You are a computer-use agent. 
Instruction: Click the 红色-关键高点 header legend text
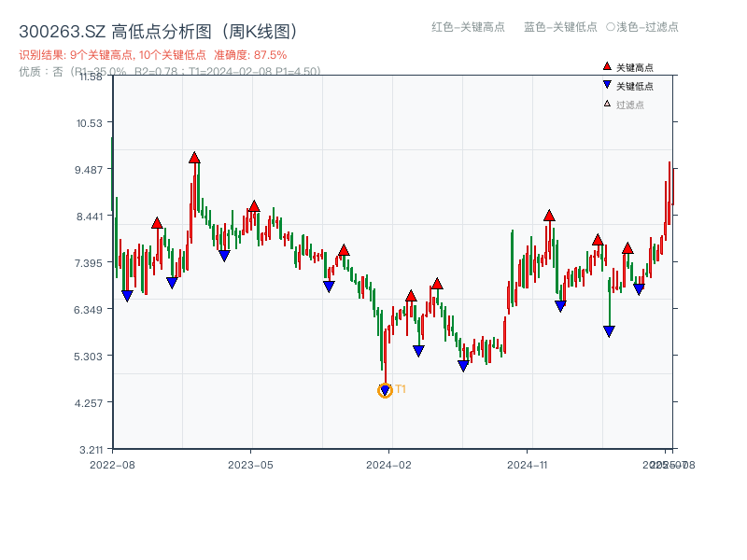pos(468,27)
